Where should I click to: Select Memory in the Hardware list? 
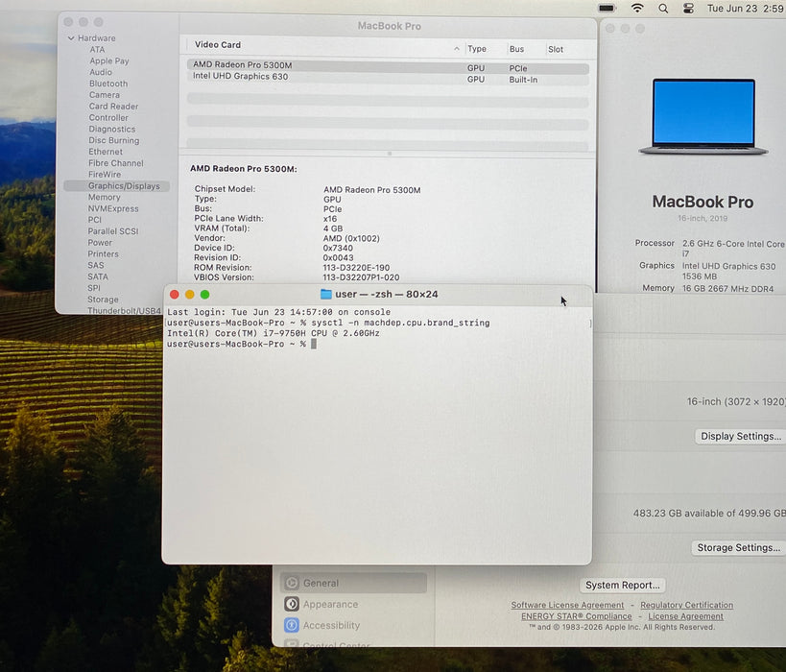[x=104, y=197]
